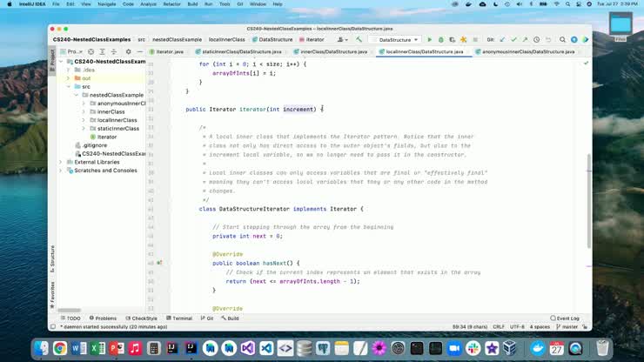Hide the Project tool window
The width and height of the screenshot is (644, 362).
click(x=139, y=51)
